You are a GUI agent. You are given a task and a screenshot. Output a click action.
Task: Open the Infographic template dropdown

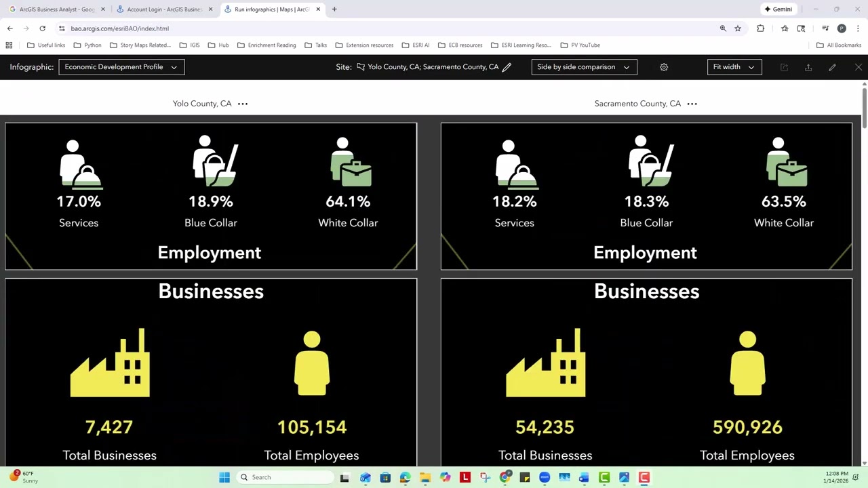pyautogui.click(x=121, y=67)
